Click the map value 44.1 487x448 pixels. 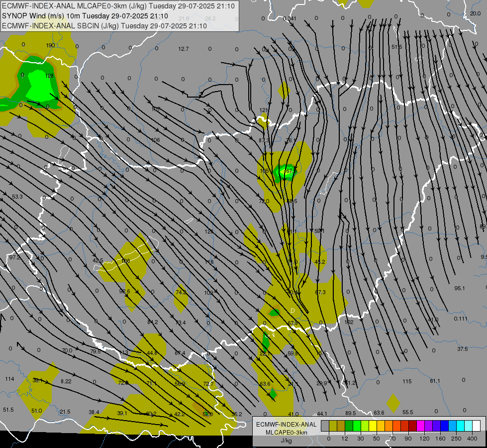[x=322, y=414]
